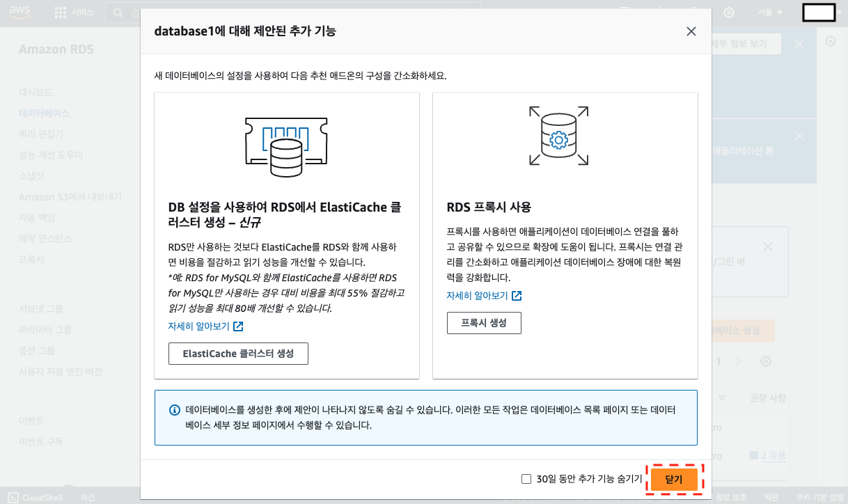Open 자세히 알아보기 link under ElastiCache card
848x504 pixels.
click(205, 326)
